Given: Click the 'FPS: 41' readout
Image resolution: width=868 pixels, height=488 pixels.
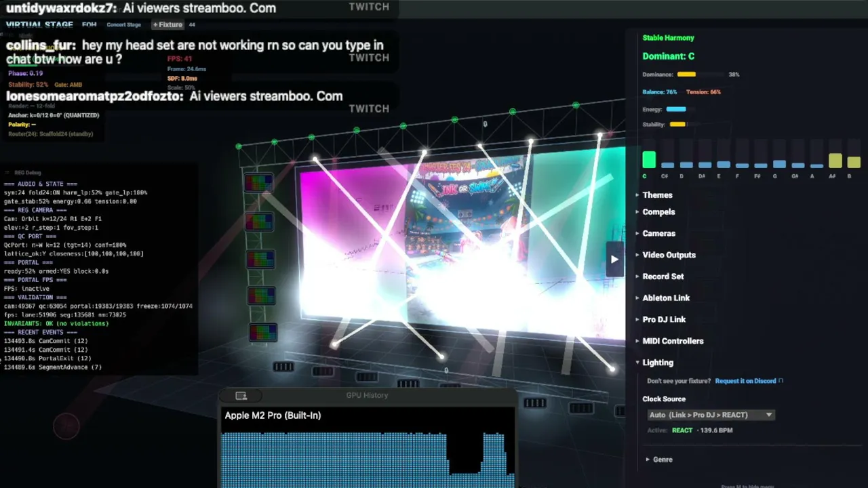Looking at the screenshot, I should click(180, 59).
